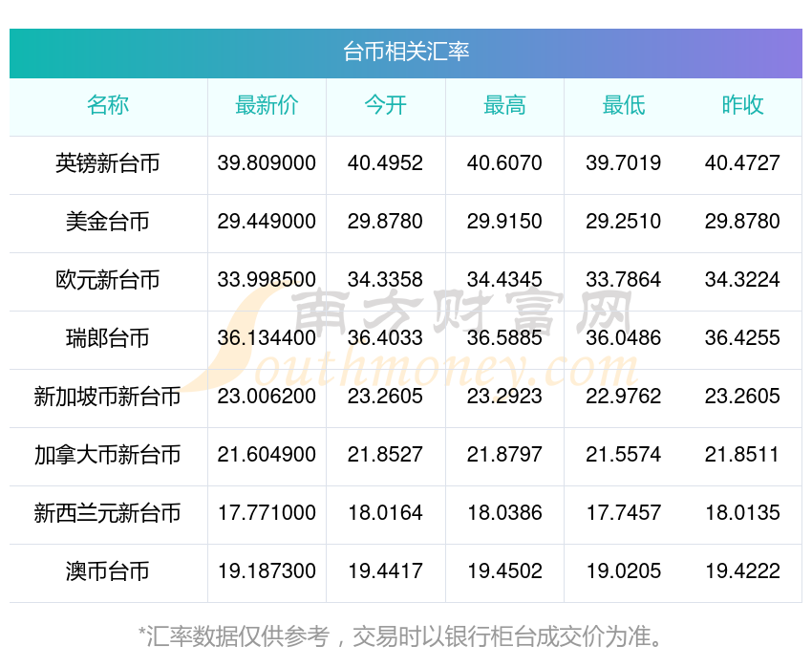Select previous close 36.4255
Screen dimensions: 812x667
click(x=742, y=338)
